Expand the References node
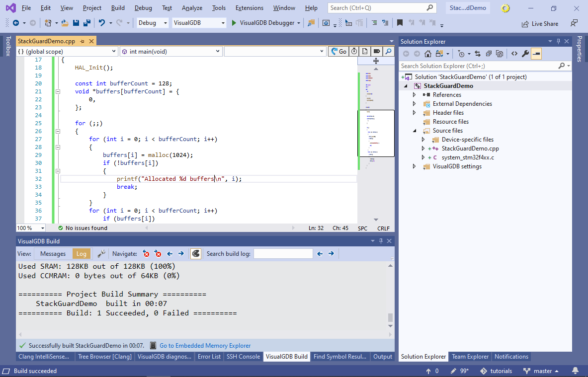588x377 pixels. pos(415,95)
